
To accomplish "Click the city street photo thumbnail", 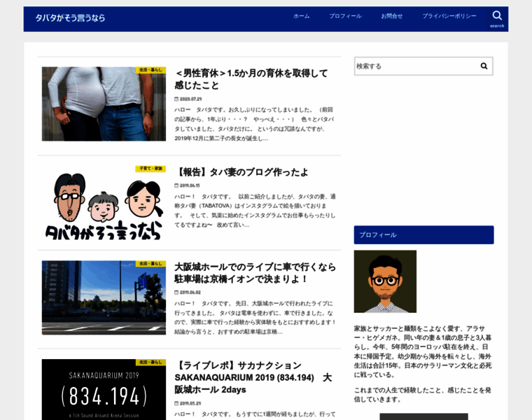I will [x=104, y=298].
